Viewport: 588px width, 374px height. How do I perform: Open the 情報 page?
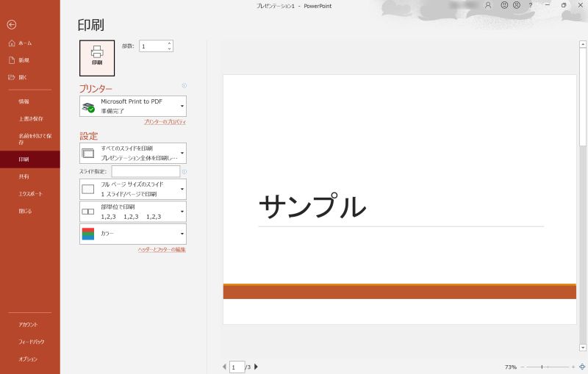pyautogui.click(x=30, y=101)
